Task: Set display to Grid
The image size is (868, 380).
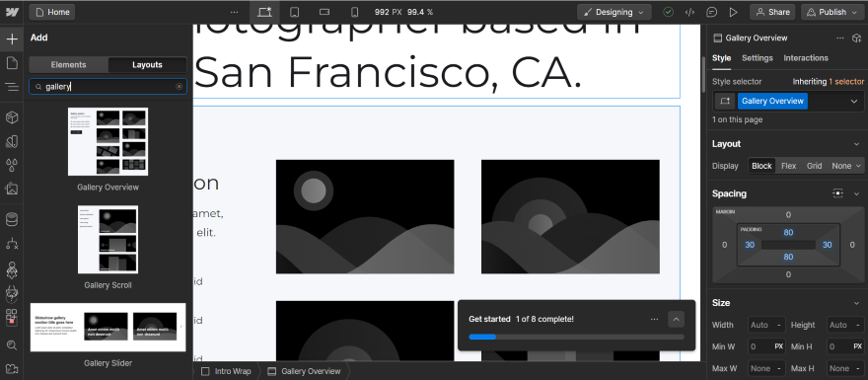Action: pyautogui.click(x=814, y=166)
